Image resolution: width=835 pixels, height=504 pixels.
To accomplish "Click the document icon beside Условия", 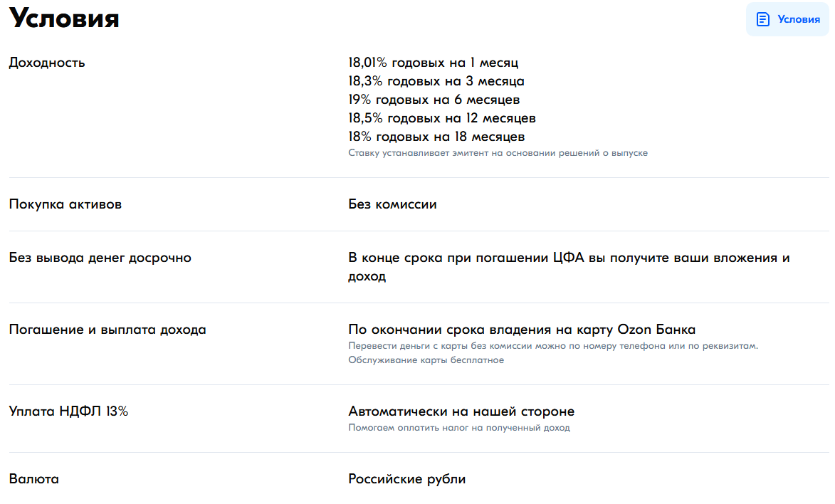I will 762,19.
